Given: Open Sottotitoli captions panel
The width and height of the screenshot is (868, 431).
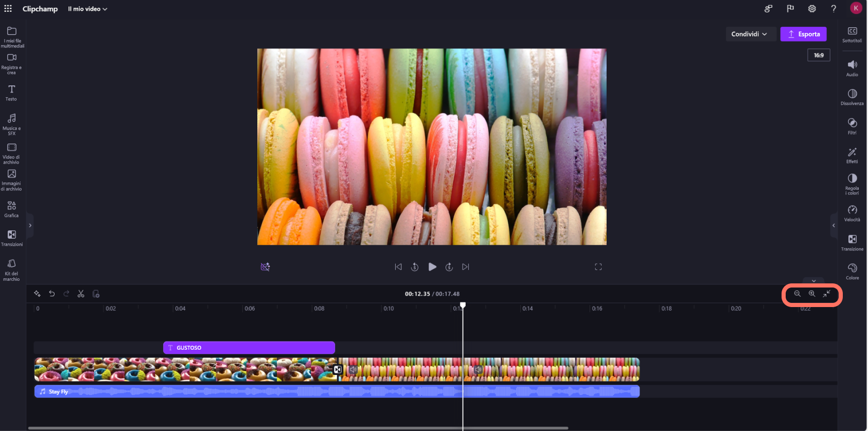Looking at the screenshot, I should pyautogui.click(x=852, y=34).
